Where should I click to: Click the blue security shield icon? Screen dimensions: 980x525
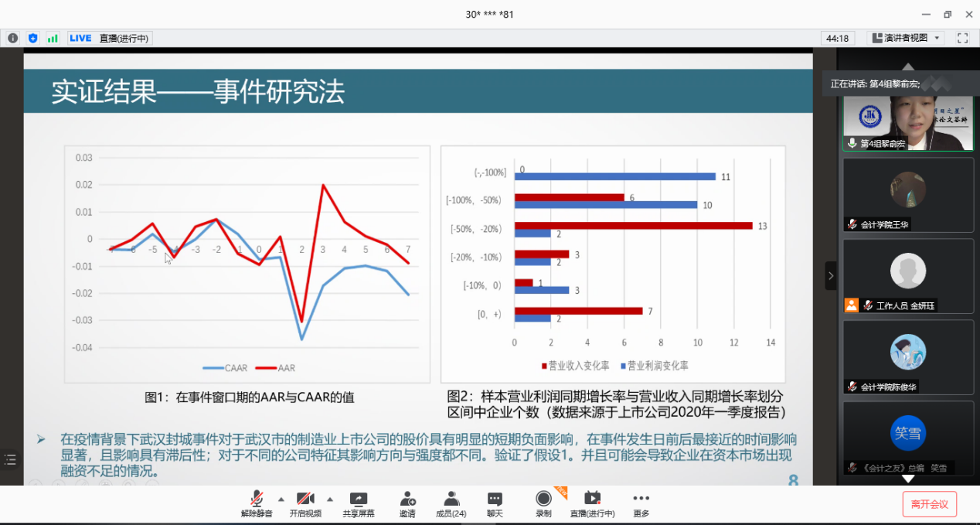pos(32,38)
